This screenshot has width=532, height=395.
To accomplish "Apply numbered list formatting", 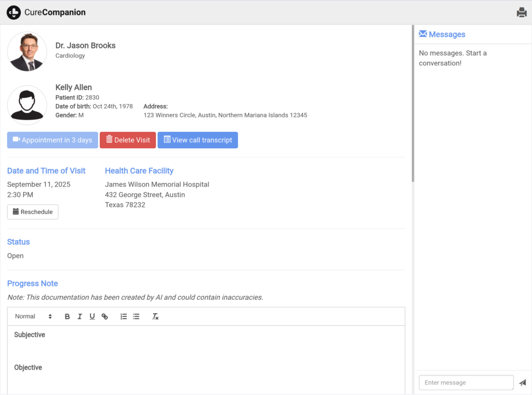I will point(124,317).
